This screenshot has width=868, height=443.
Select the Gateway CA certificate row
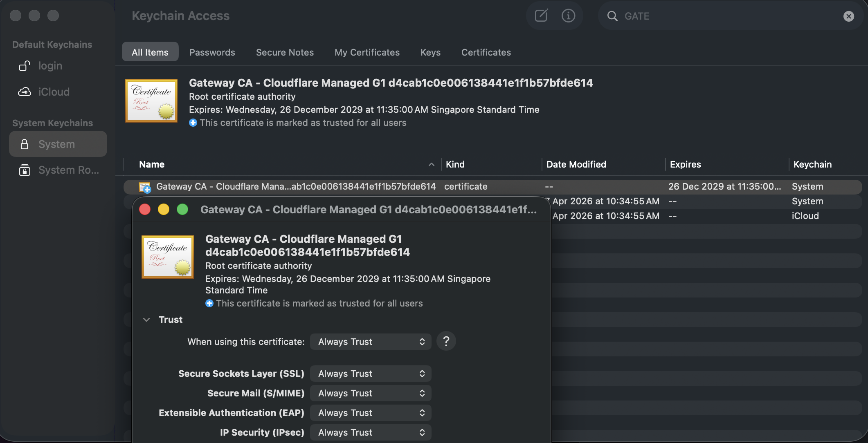tap(492, 187)
